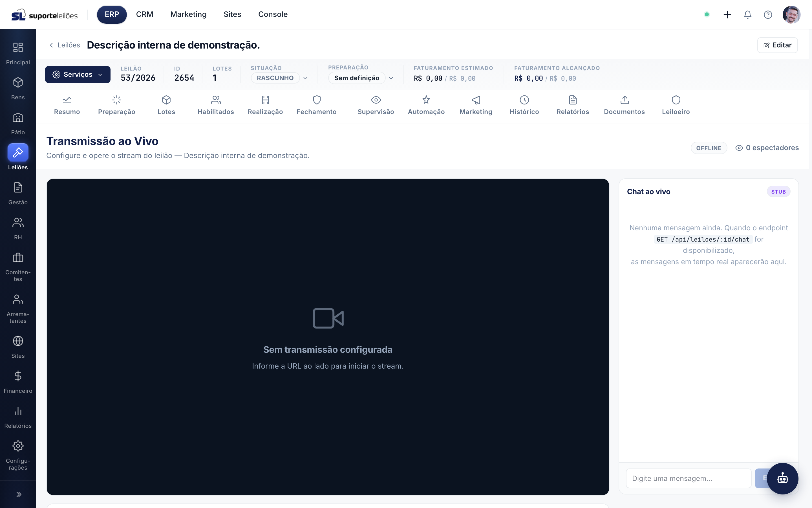This screenshot has height=508, width=812.
Task: Open the Documentos tab
Action: click(x=624, y=106)
